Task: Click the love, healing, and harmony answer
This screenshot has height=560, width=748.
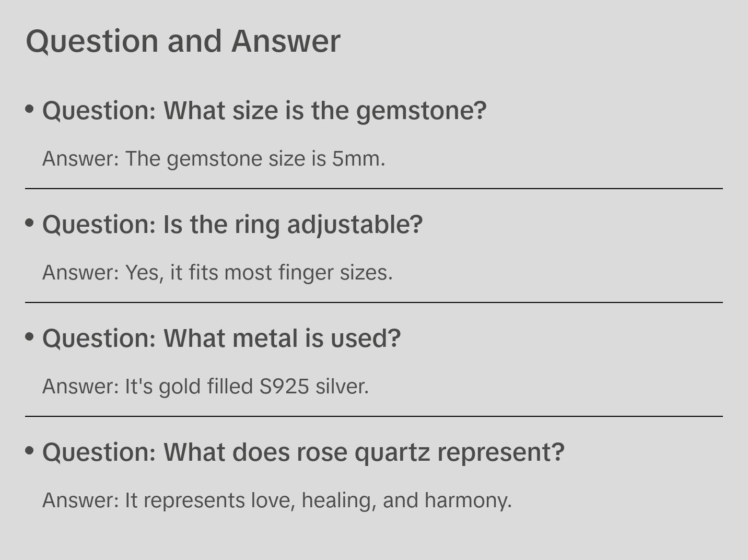Action: click(x=277, y=500)
